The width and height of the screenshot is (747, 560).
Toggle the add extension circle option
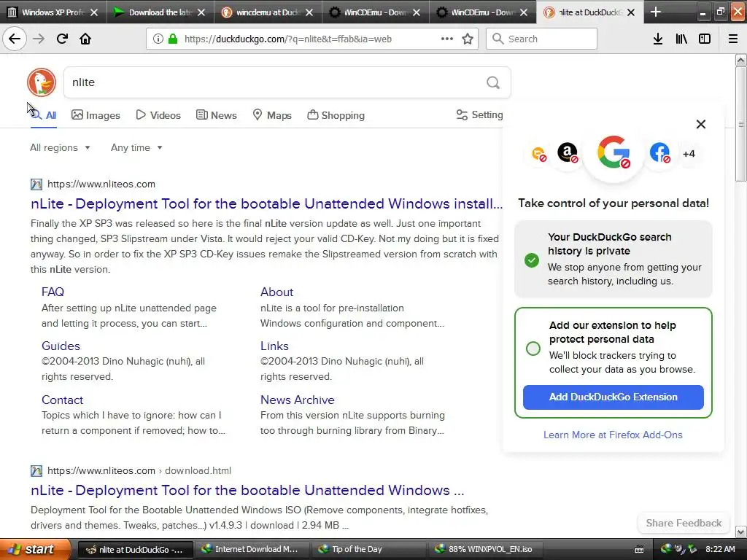pyautogui.click(x=533, y=349)
